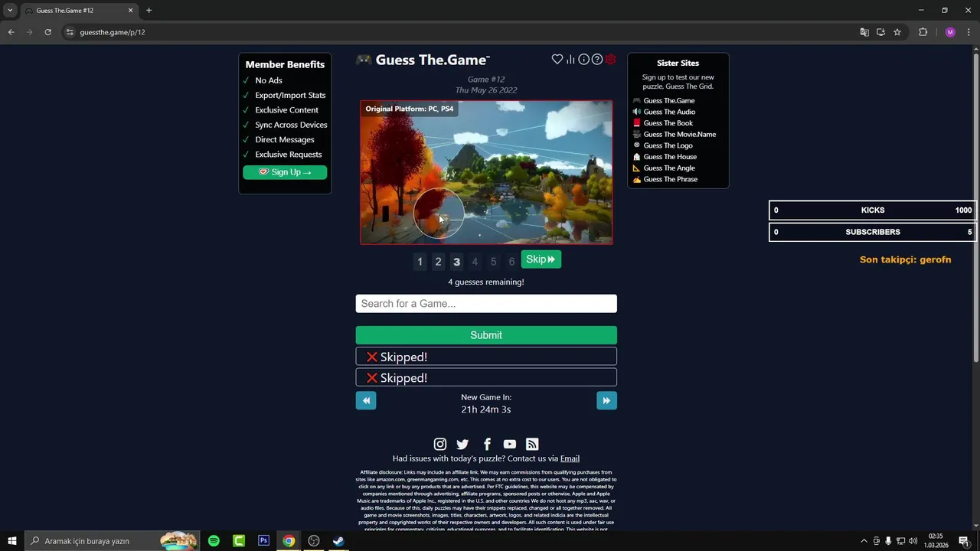
Task: Open the help question mark icon
Action: [x=597, y=60]
